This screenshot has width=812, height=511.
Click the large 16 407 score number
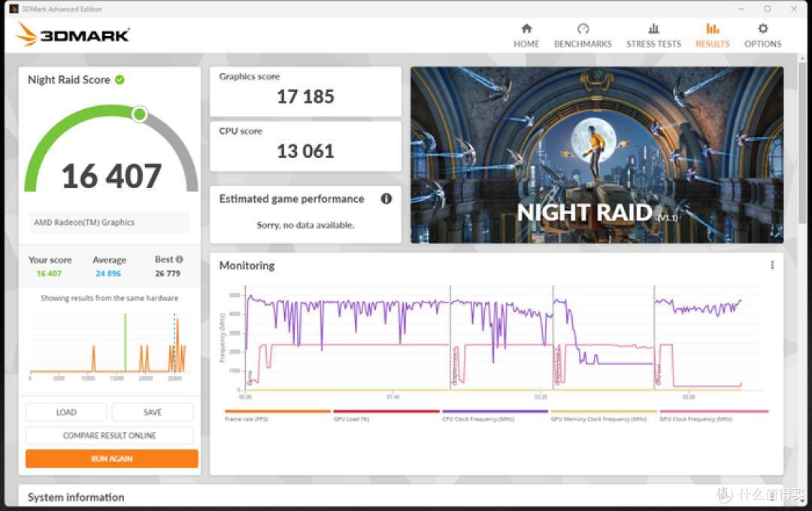[x=111, y=176]
